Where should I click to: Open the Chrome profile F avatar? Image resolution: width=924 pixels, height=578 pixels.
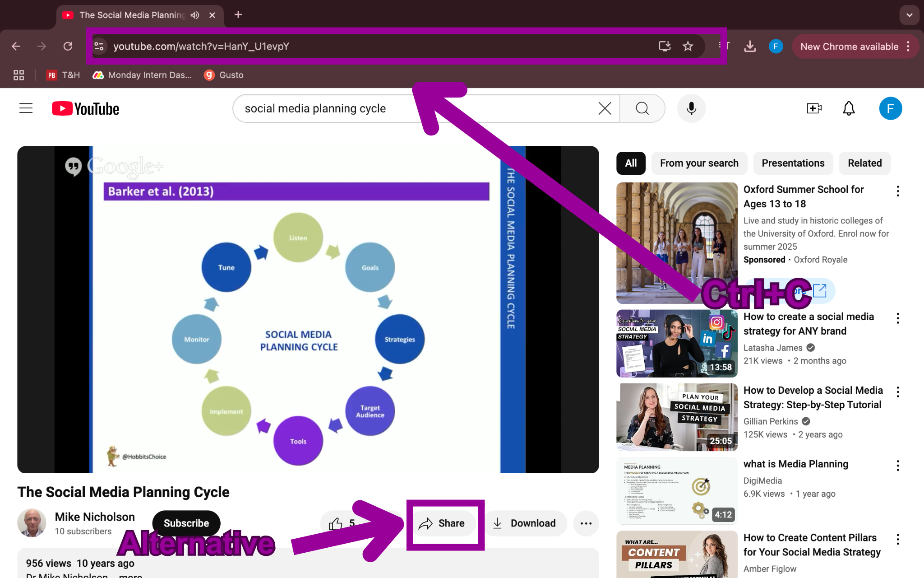776,46
